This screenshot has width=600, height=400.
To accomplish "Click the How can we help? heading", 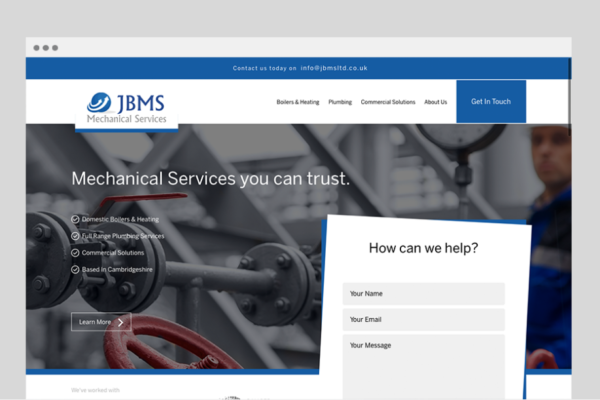I will tap(424, 248).
